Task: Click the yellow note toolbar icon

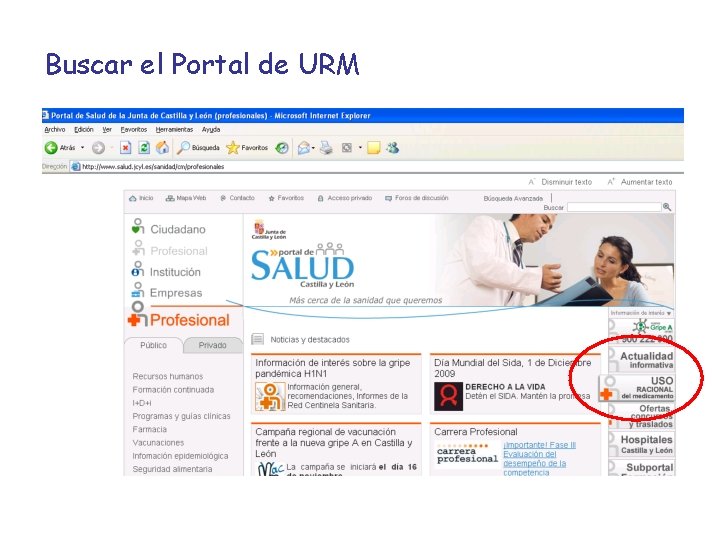Action: (x=373, y=147)
